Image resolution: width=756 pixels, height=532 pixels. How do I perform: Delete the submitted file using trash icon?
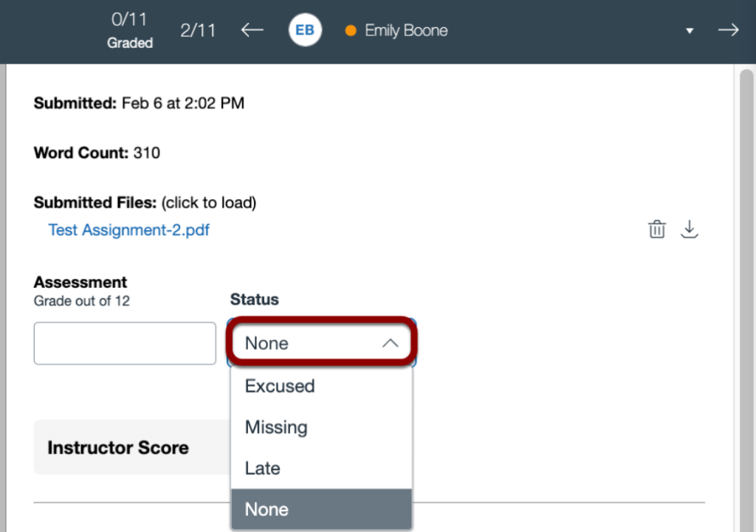tap(657, 229)
